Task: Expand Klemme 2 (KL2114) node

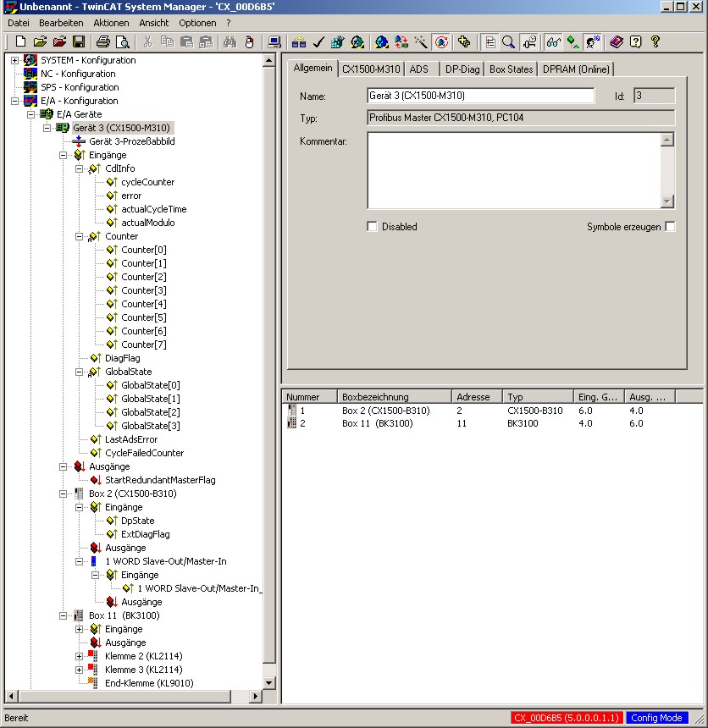Action: pos(80,657)
